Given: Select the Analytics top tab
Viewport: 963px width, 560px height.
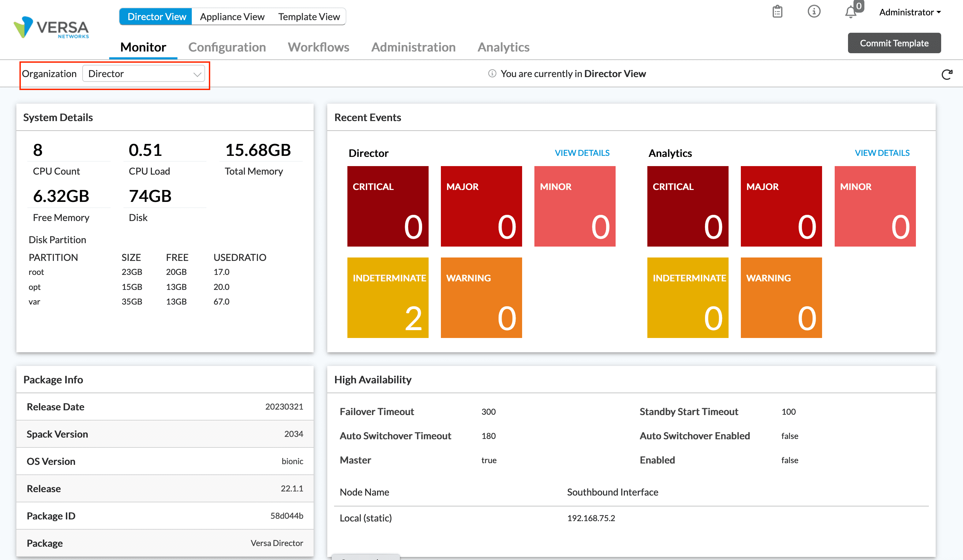Looking at the screenshot, I should (503, 47).
